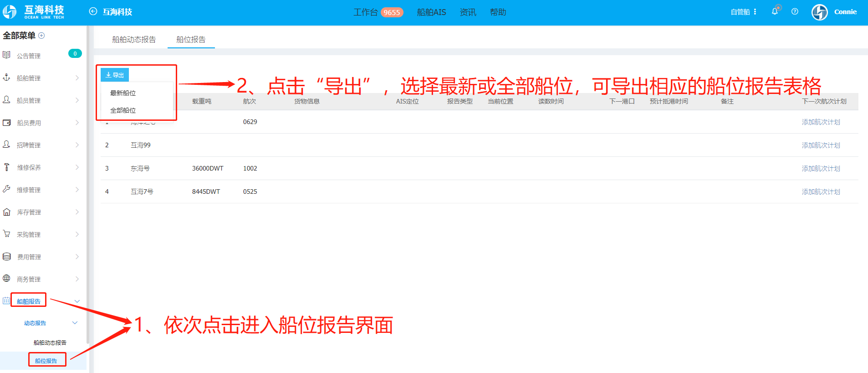The image size is (868, 373).
Task: Click the 航次 column header
Action: coord(250,101)
